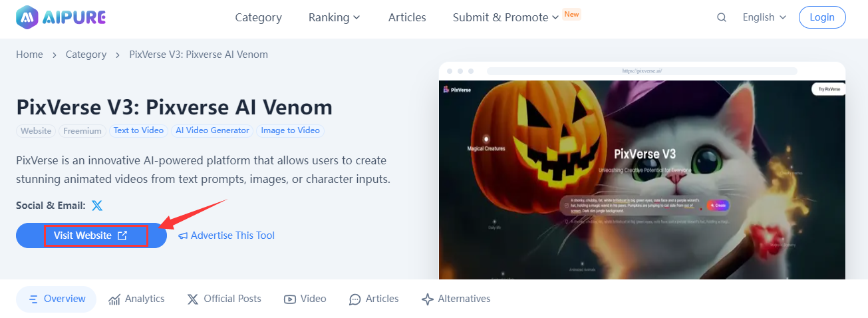Click the Text to Video tag
This screenshot has width=868, height=318.
[x=138, y=130]
